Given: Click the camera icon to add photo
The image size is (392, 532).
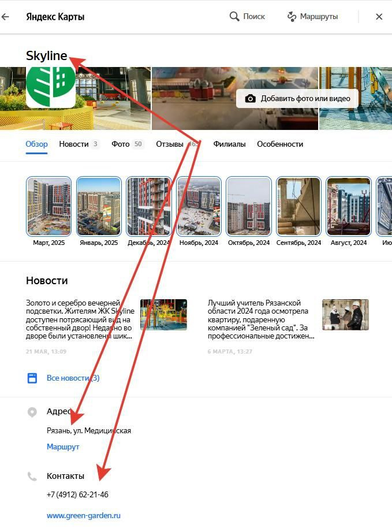Looking at the screenshot, I should (x=251, y=99).
